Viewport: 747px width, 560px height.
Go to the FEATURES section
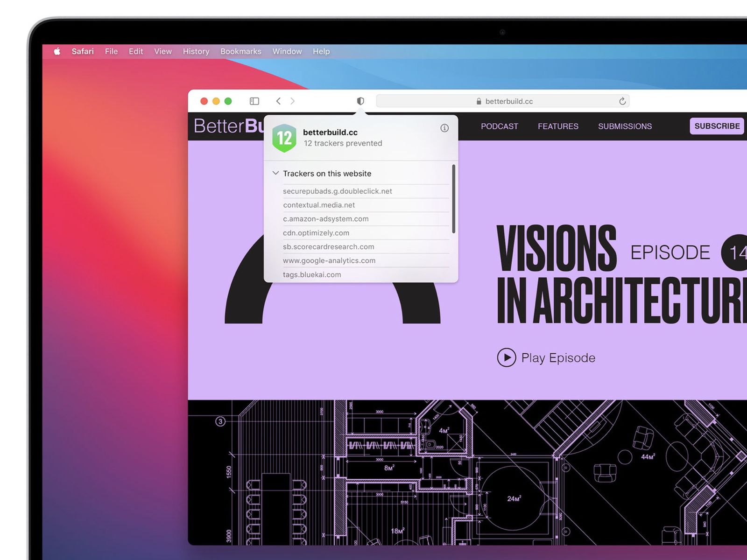tap(558, 126)
